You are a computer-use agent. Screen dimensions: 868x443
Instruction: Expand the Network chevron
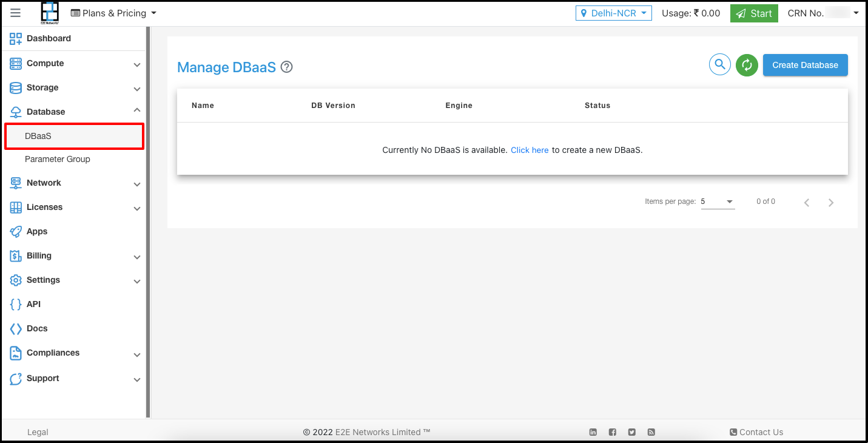pyautogui.click(x=137, y=184)
